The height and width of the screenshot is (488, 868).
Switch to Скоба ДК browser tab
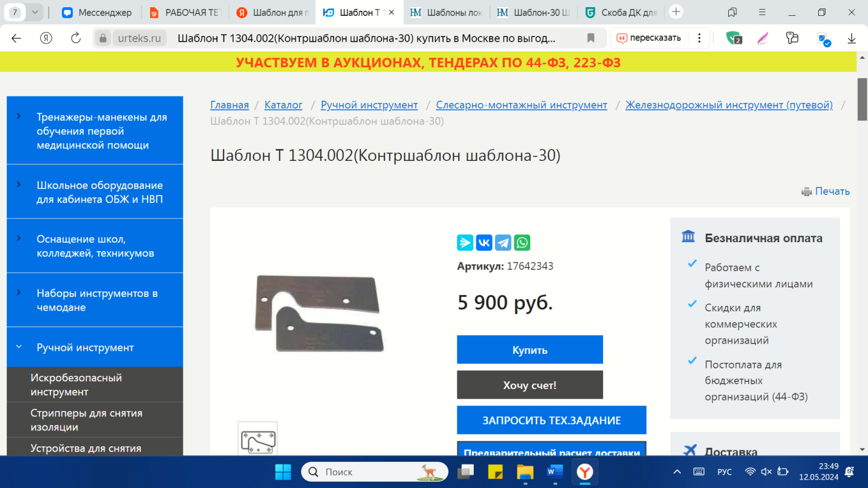click(x=621, y=12)
